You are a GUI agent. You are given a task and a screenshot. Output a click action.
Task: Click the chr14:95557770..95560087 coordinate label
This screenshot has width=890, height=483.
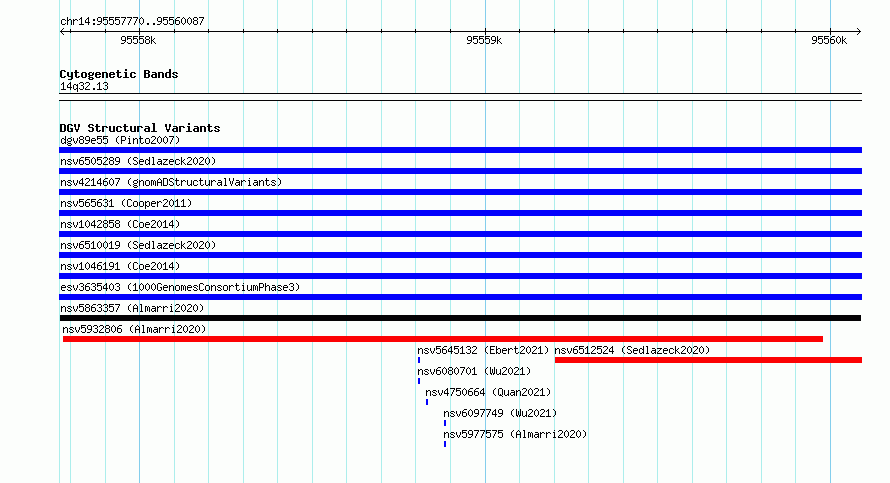coord(132,21)
